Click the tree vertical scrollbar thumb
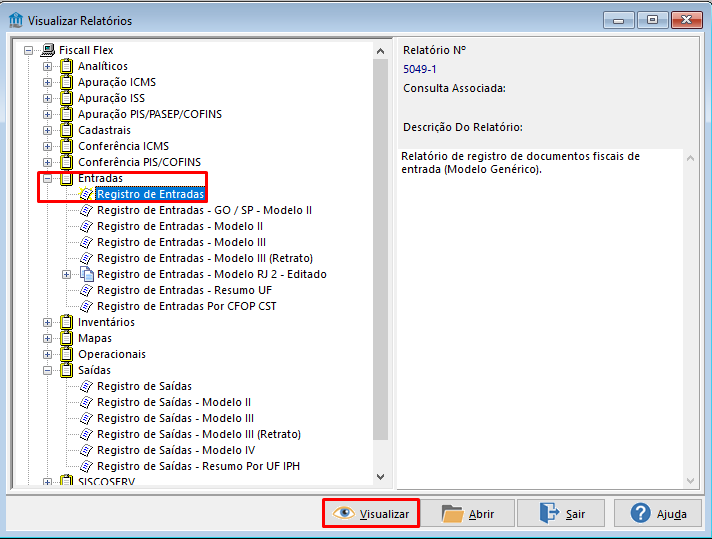Screen dimensions: 712x539 point(381,249)
